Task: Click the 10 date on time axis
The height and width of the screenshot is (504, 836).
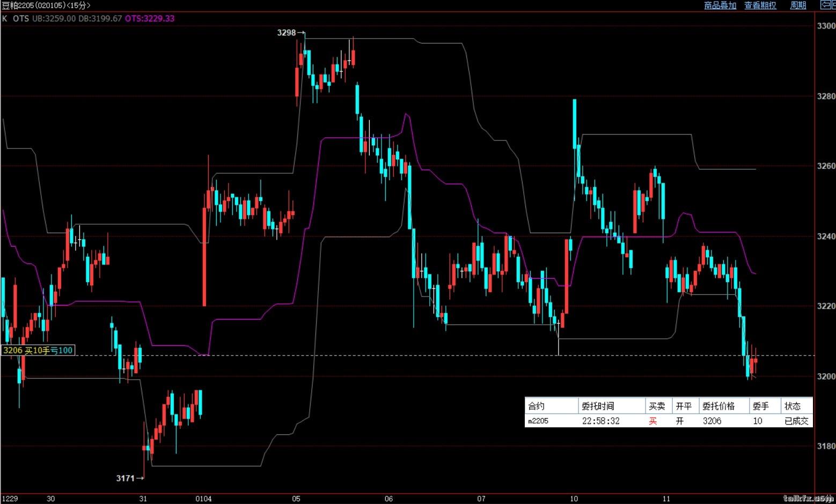Action: (x=574, y=499)
